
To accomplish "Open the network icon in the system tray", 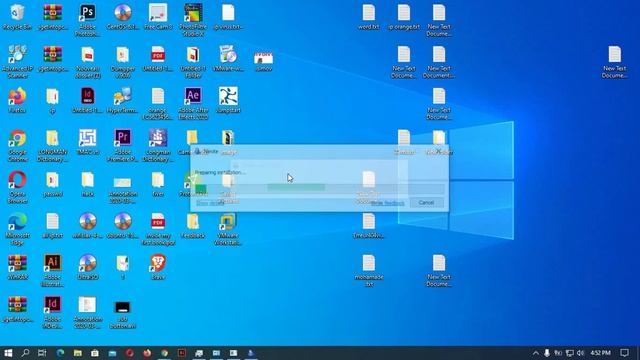I will (570, 353).
